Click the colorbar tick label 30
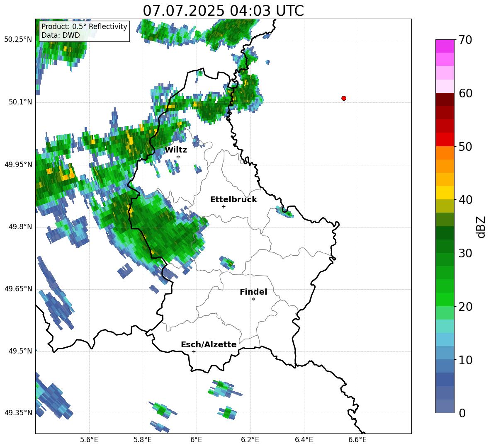491x448 pixels. pos(465,253)
